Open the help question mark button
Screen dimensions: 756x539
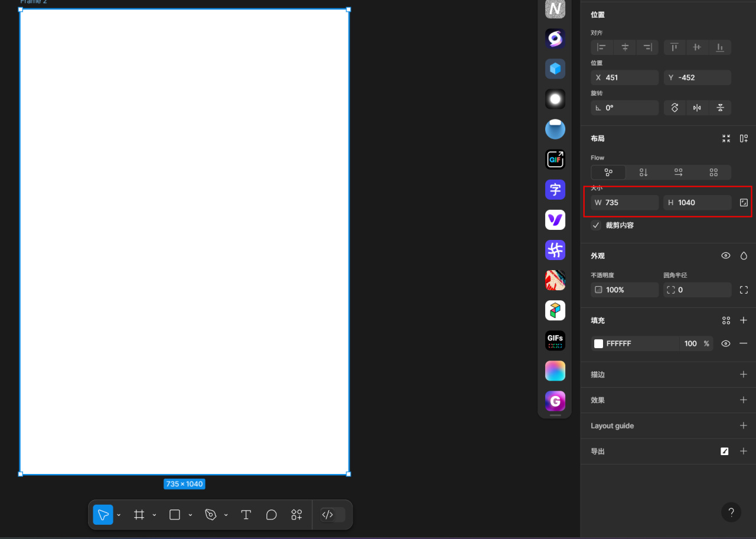(x=731, y=512)
